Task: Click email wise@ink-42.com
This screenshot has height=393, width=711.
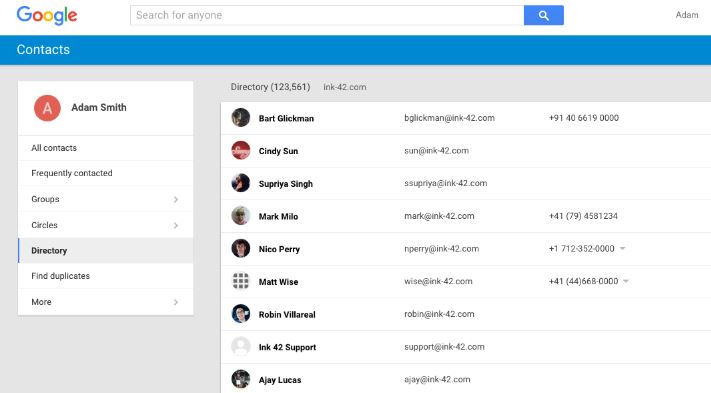Action: [438, 281]
